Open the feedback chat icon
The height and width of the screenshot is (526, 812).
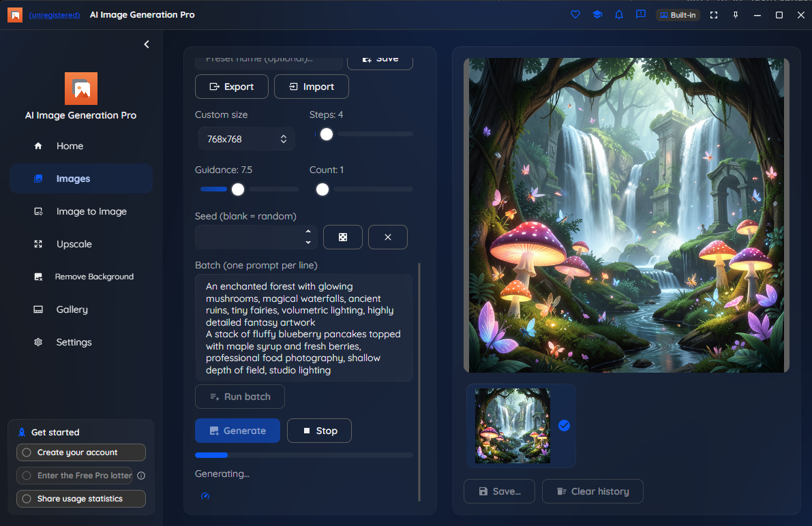click(x=641, y=14)
